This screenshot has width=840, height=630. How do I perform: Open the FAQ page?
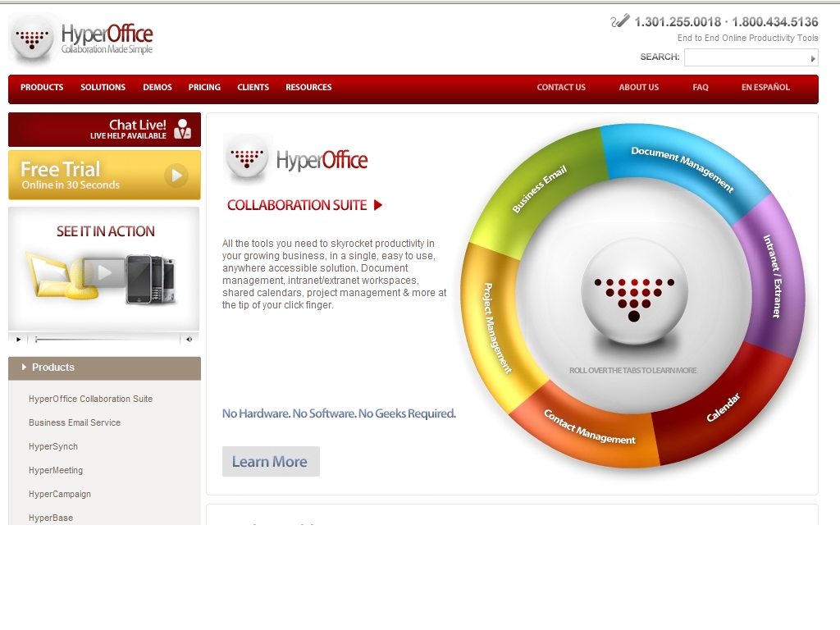[x=701, y=87]
